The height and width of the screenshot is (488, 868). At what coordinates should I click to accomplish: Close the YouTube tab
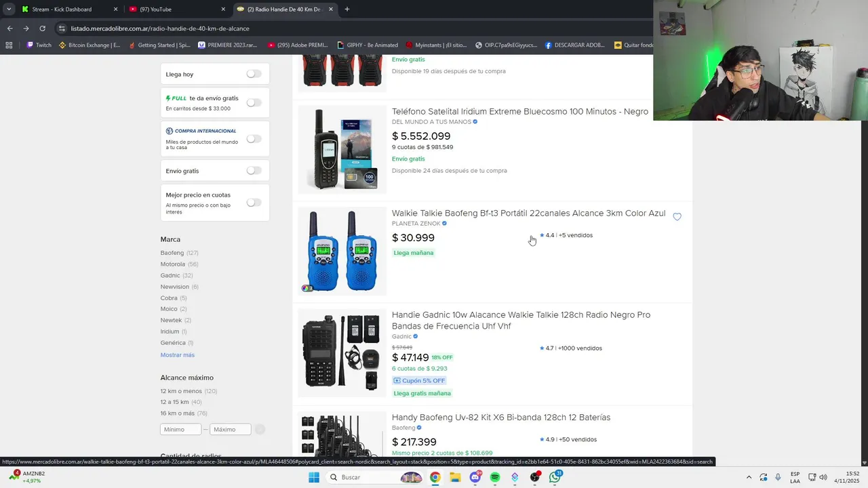(x=223, y=9)
